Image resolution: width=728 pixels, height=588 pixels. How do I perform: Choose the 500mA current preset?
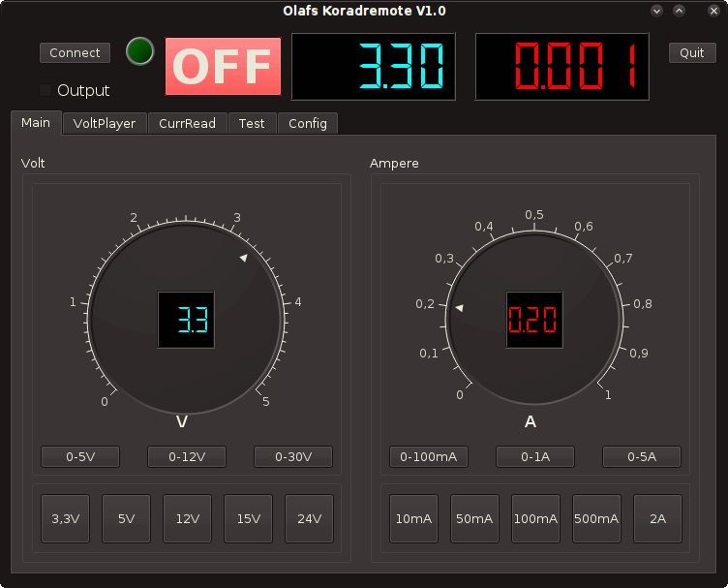pos(596,518)
